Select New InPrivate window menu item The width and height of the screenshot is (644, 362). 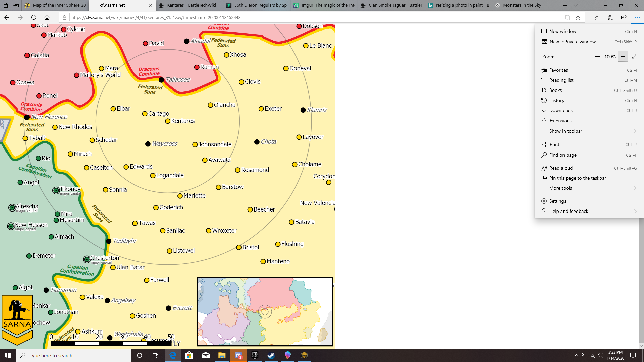[x=572, y=42]
